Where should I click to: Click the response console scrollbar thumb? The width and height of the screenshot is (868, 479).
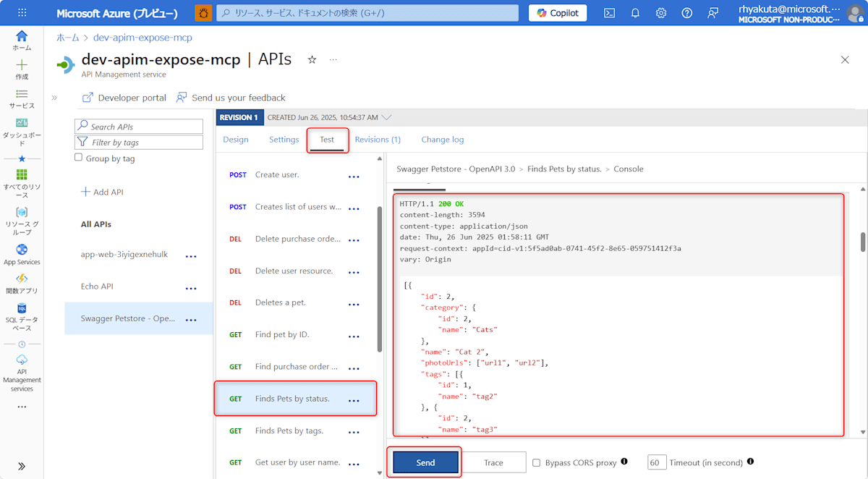(x=863, y=242)
